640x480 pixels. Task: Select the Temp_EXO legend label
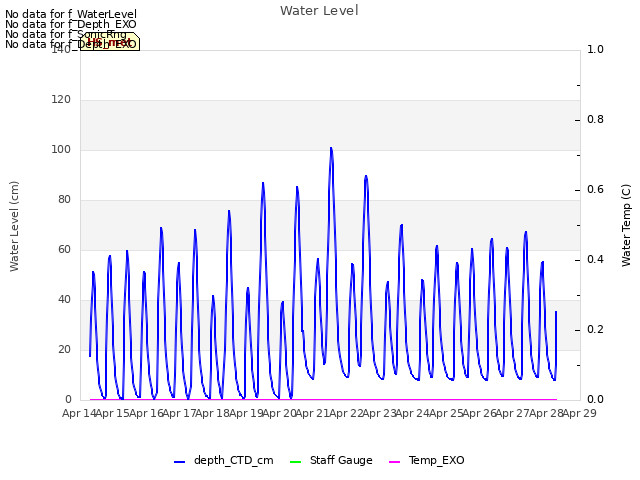coord(436,460)
